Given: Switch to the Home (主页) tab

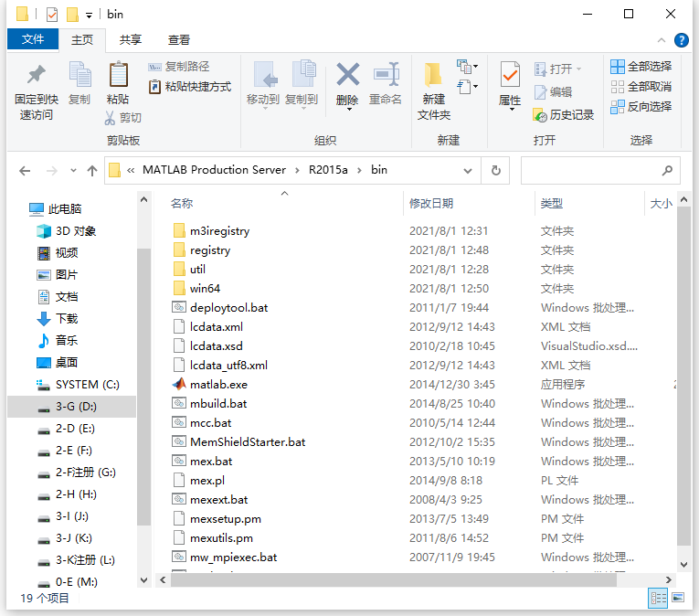Looking at the screenshot, I should pyautogui.click(x=82, y=39).
